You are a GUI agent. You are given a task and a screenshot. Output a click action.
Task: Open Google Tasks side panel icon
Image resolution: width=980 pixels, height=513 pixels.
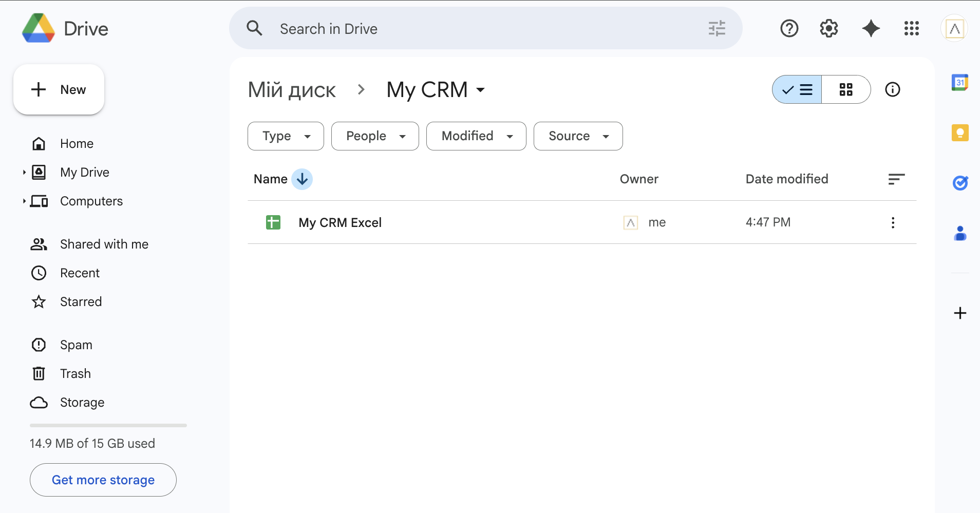(960, 183)
